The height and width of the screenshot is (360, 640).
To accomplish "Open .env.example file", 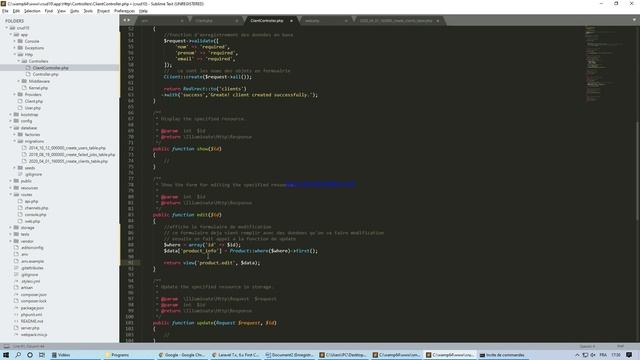I will pyautogui.click(x=32, y=261).
